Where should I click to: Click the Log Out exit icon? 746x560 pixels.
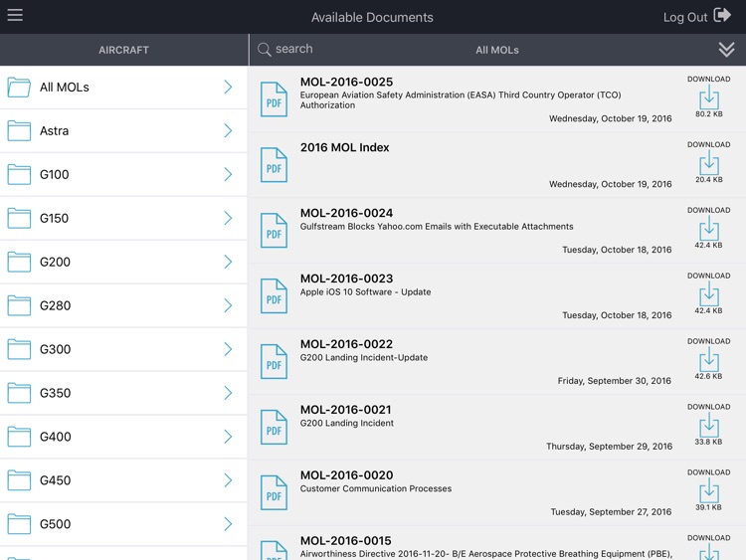(x=722, y=15)
